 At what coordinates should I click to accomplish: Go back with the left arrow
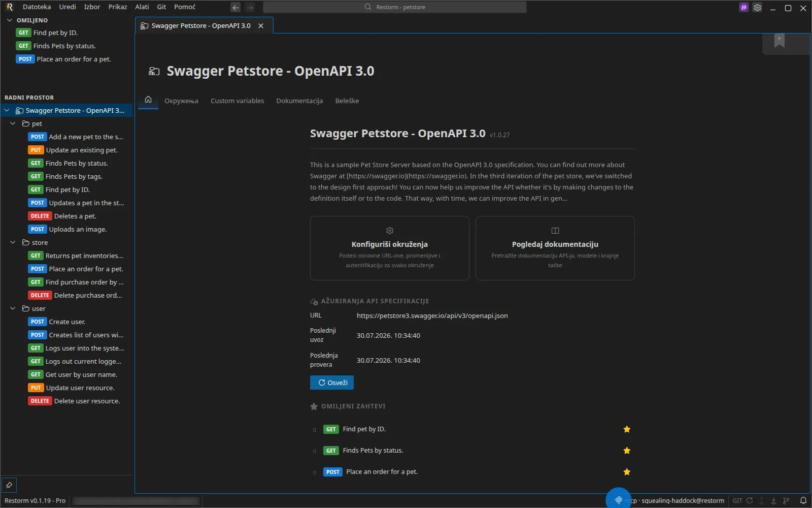coord(235,8)
